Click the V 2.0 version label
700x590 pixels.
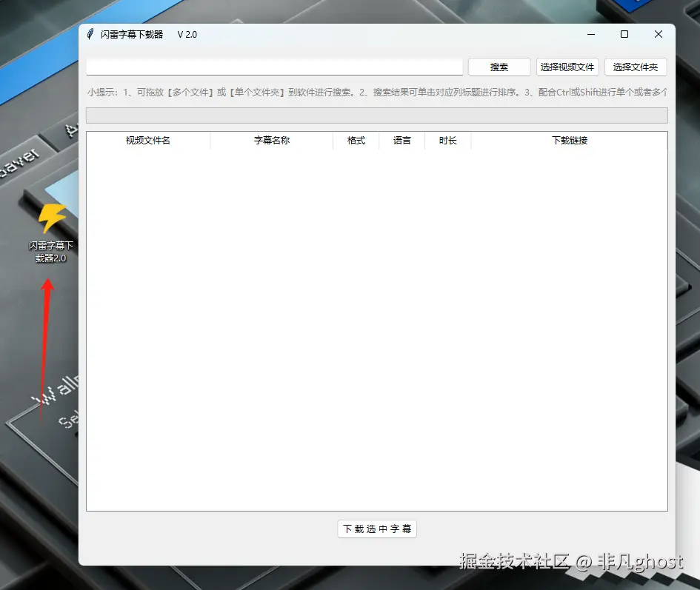(x=187, y=34)
